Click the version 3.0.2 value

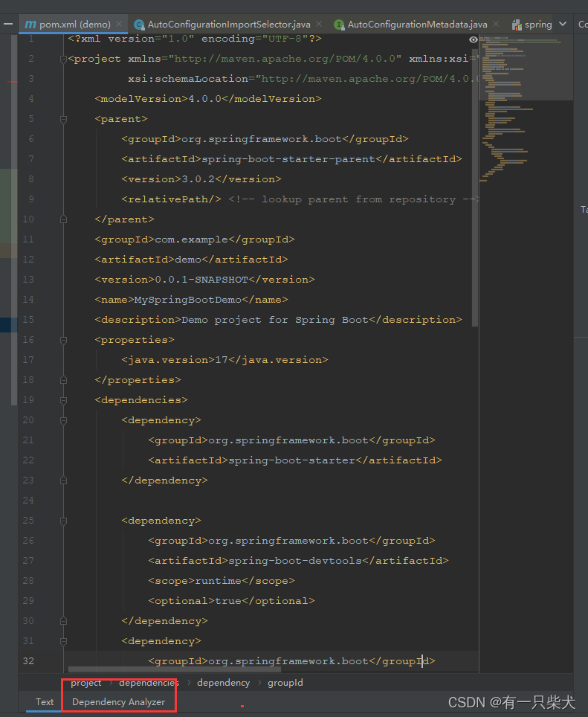click(198, 179)
